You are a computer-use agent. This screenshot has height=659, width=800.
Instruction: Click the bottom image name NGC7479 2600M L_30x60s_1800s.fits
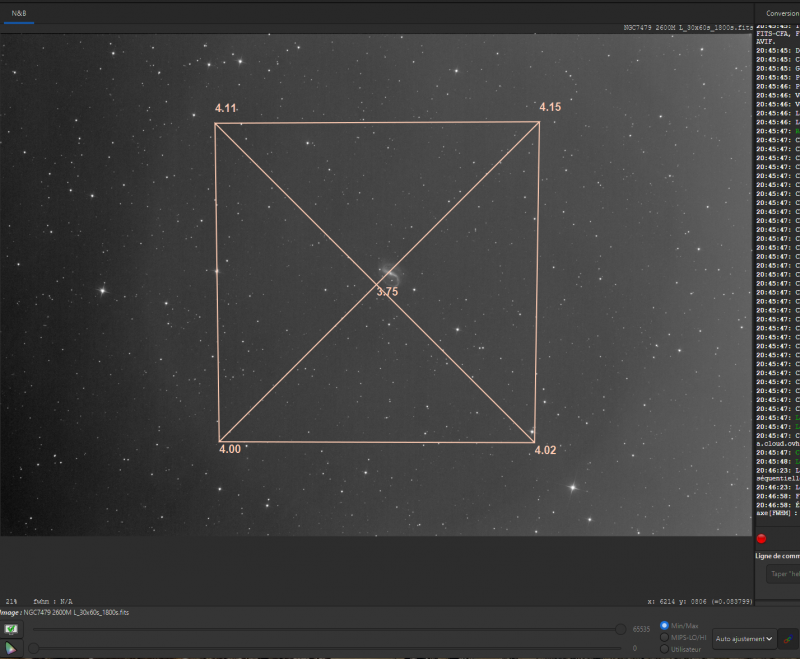coord(77,613)
